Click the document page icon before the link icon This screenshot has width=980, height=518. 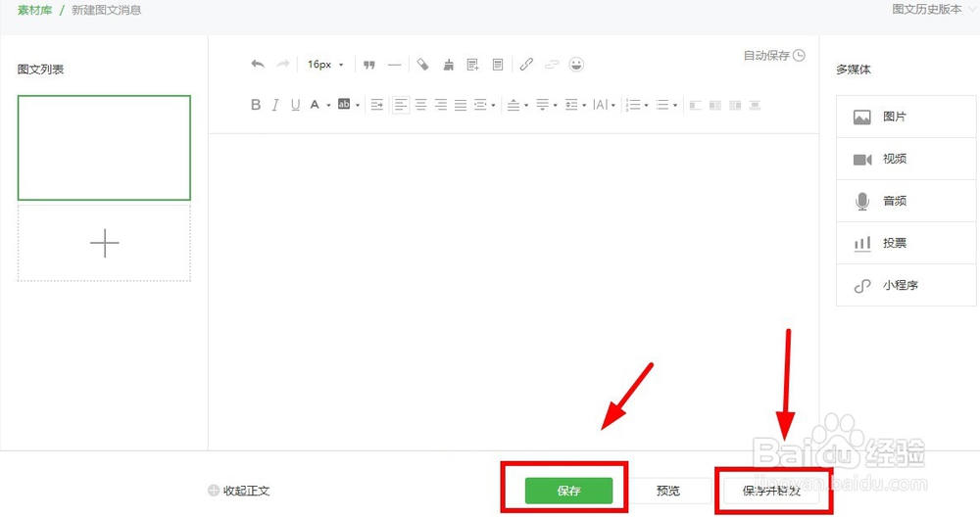(498, 65)
